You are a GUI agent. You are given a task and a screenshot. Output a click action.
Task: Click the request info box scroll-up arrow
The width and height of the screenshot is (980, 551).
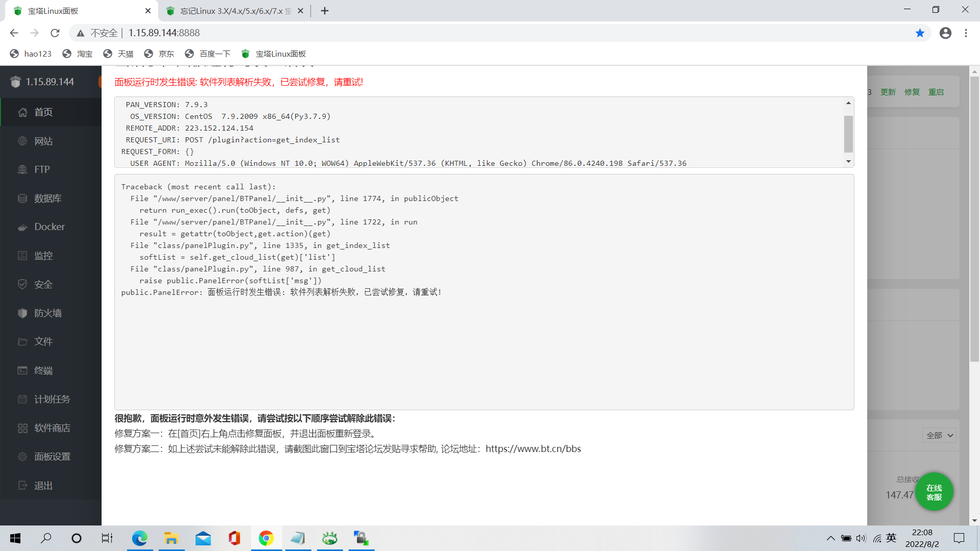(x=848, y=103)
